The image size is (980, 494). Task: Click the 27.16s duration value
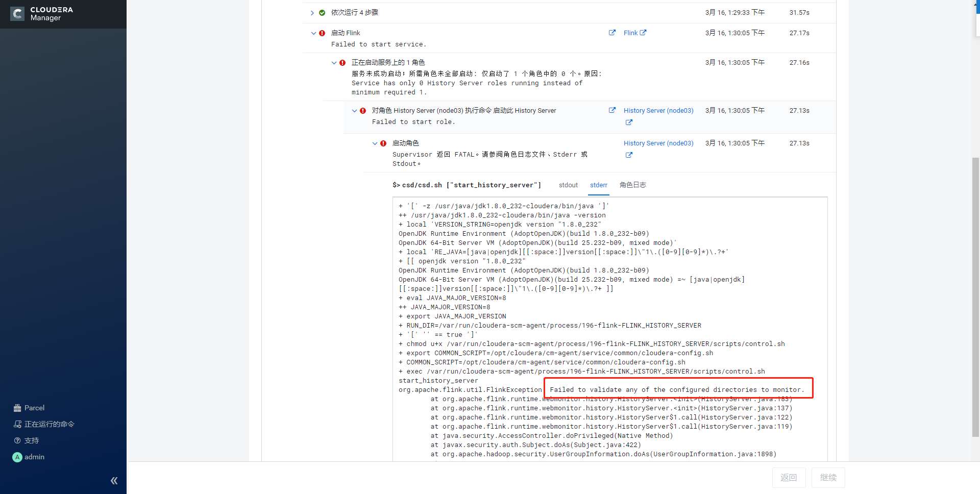(799, 63)
